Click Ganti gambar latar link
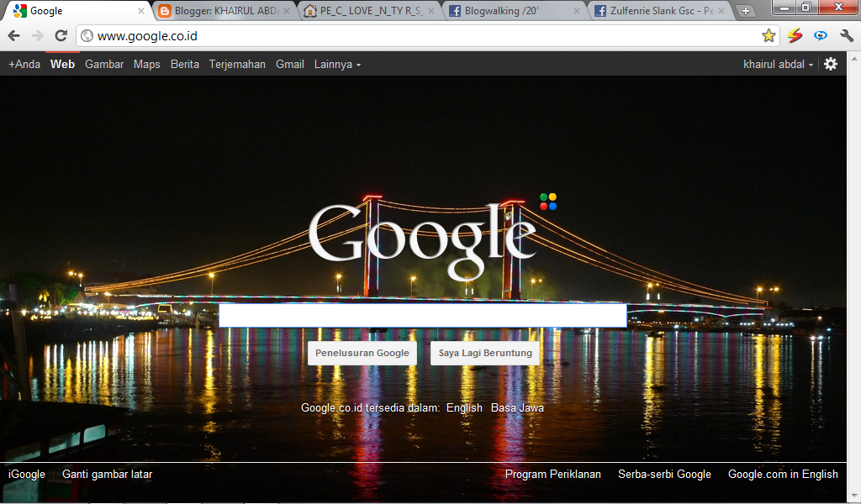 coord(107,475)
